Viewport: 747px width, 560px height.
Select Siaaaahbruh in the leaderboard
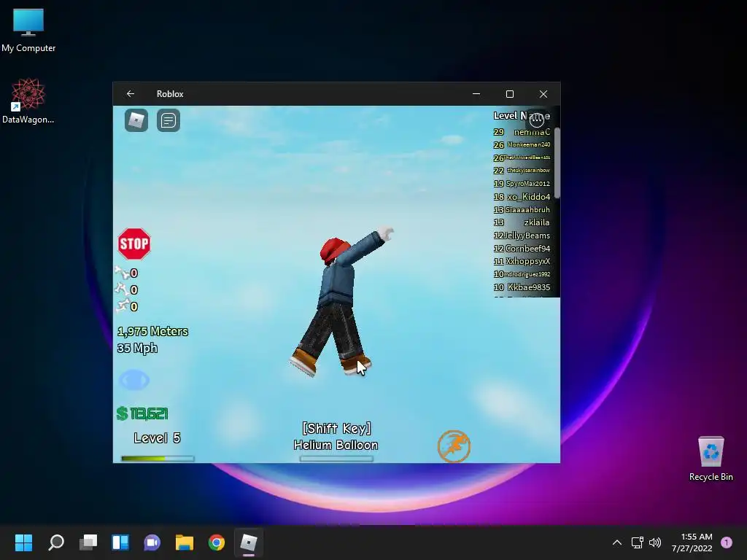[527, 209]
